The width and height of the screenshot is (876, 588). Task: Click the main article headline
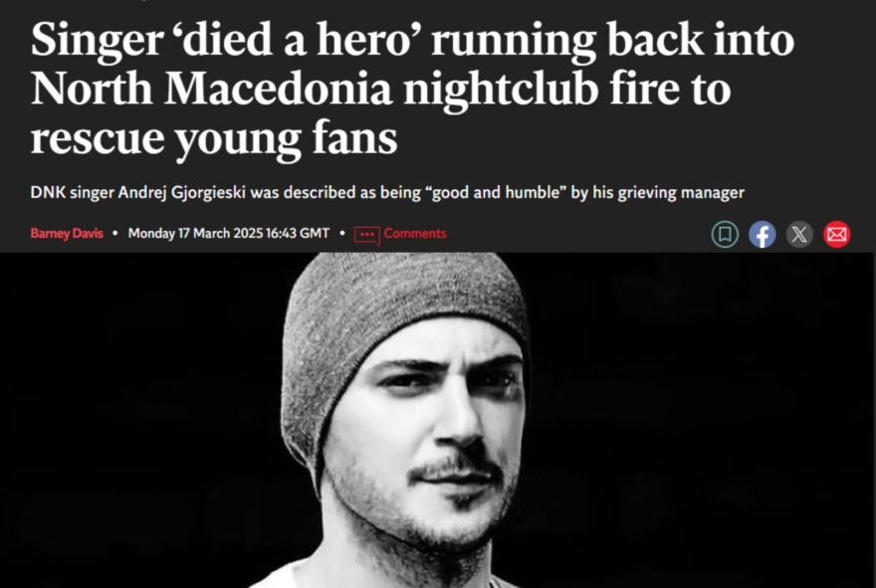point(412,89)
